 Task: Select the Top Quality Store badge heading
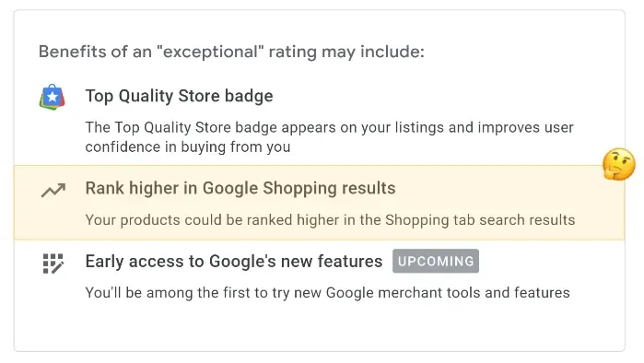(179, 96)
